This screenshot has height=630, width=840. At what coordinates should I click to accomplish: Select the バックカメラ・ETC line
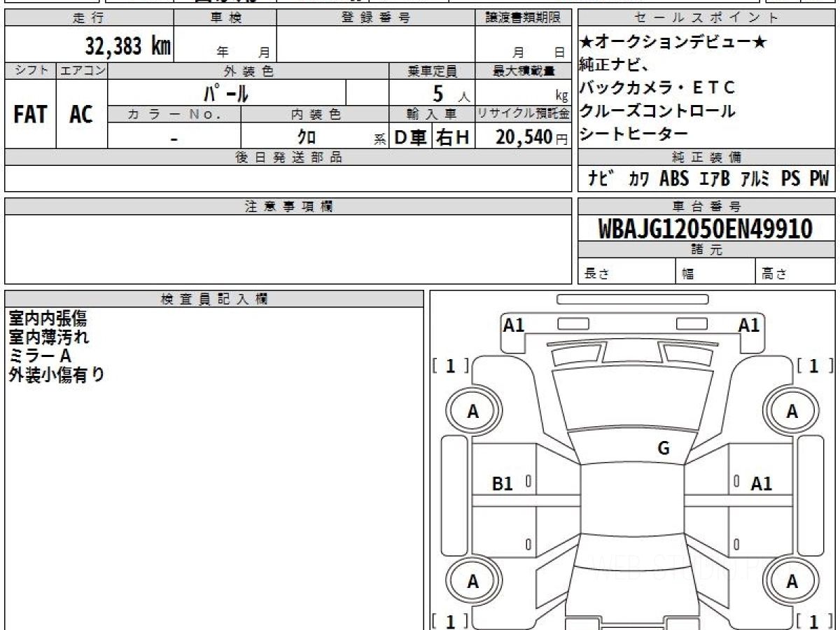657,88
